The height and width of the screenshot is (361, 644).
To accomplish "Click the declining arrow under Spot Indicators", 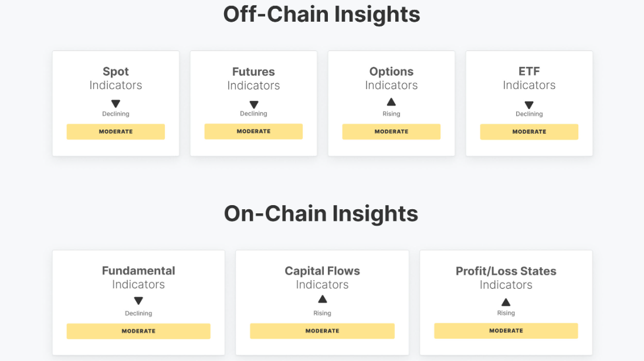I will point(116,103).
